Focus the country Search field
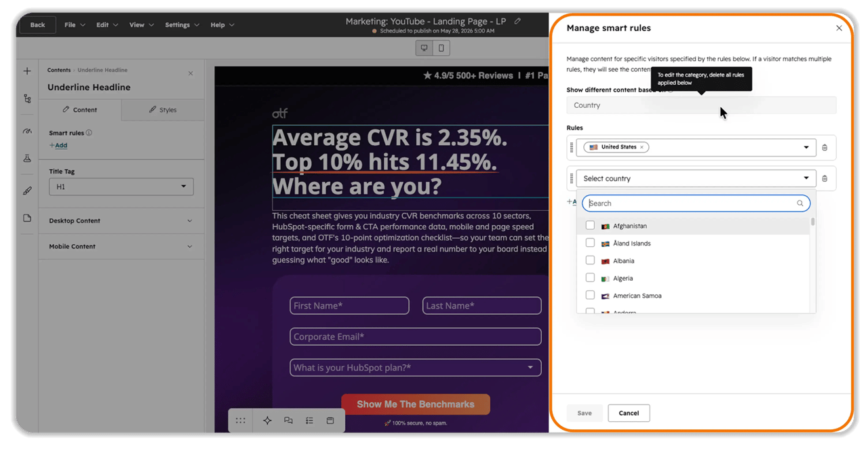Screen dimensions: 868x451 [696, 203]
